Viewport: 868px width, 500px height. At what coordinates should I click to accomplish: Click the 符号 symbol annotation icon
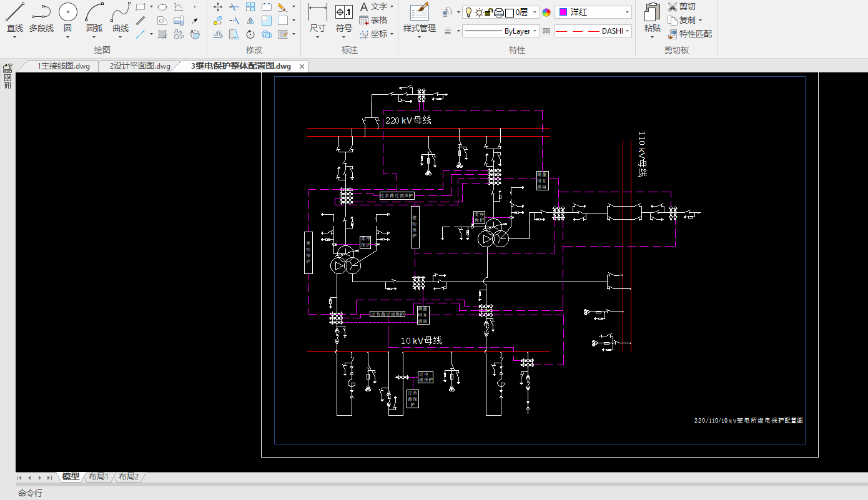click(344, 12)
